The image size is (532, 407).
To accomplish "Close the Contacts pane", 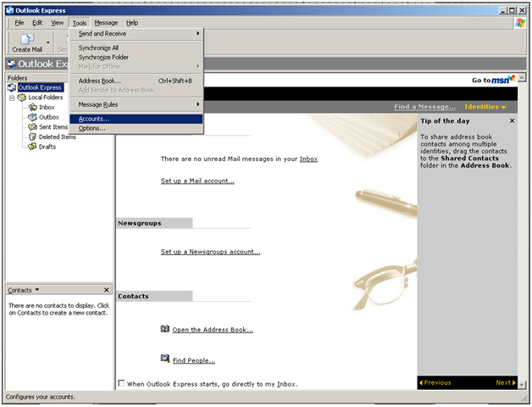I will [106, 290].
